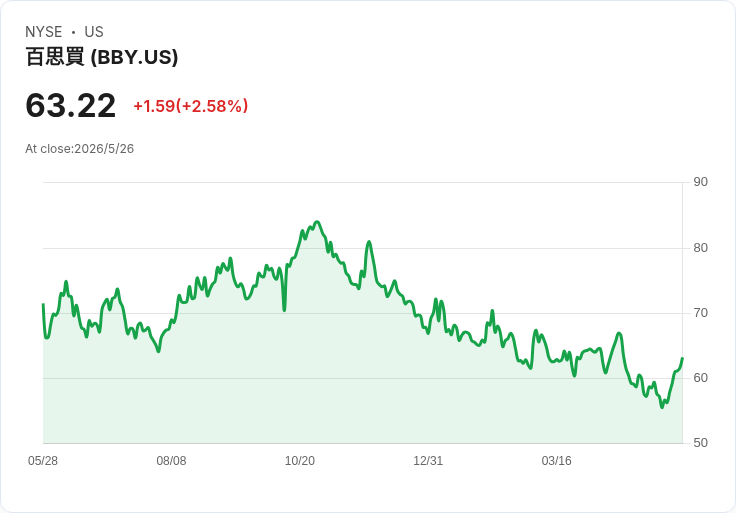Screen dimensions: 736x513
Task: Click the chart's highest peak near 10/20
Action: pos(317,222)
